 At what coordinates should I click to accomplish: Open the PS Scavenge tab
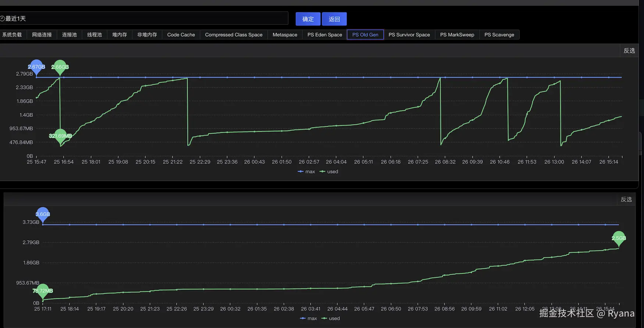click(499, 35)
